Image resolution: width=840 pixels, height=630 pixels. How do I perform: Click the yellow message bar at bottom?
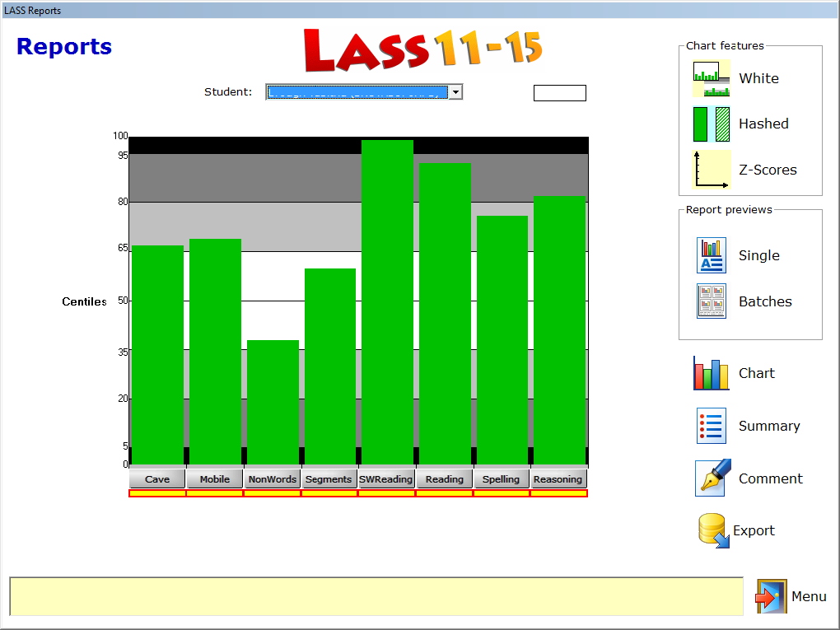tap(376, 596)
